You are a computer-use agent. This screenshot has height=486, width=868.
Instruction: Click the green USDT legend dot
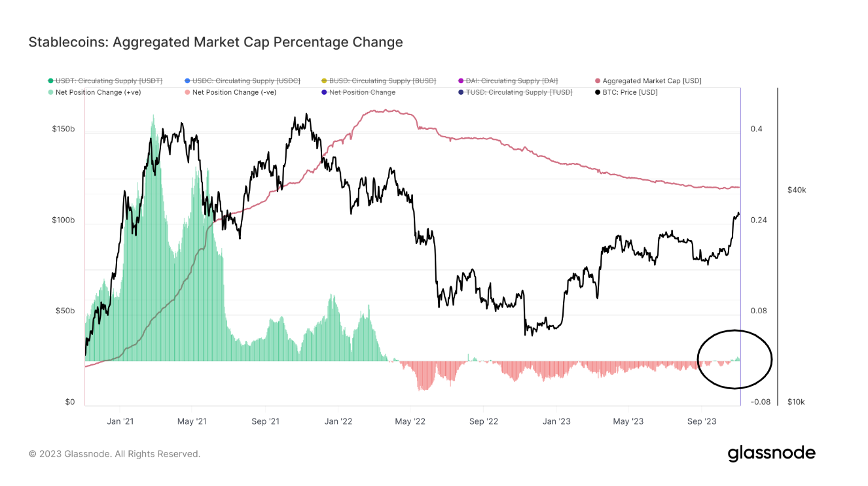point(50,81)
